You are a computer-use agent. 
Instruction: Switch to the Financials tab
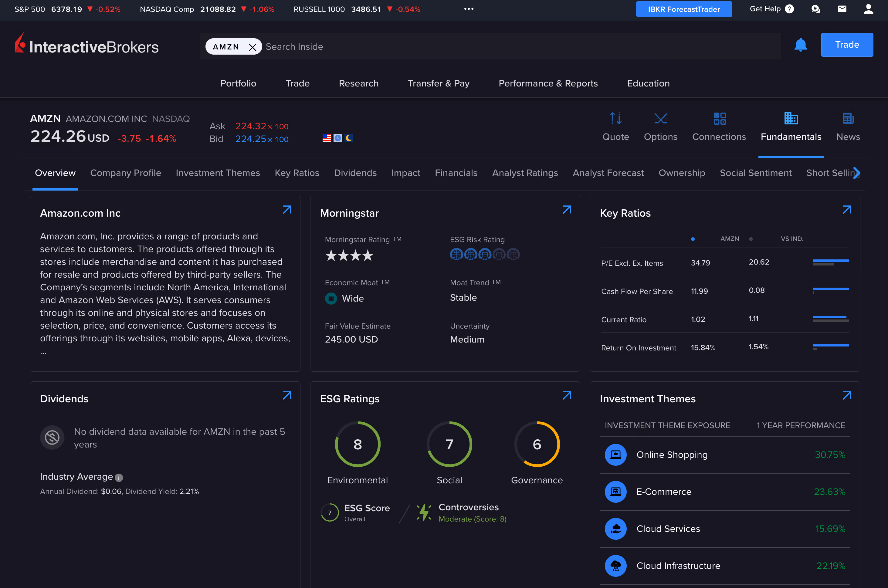click(456, 173)
